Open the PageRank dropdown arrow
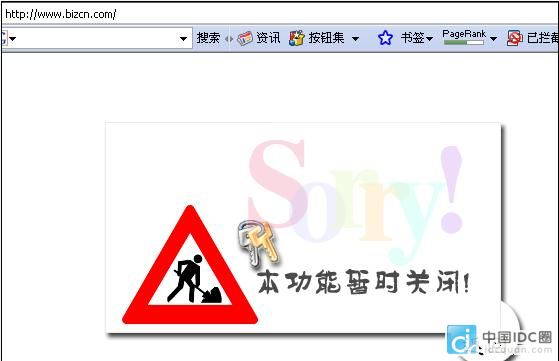Screen dimensions: 559x361 click(493, 38)
